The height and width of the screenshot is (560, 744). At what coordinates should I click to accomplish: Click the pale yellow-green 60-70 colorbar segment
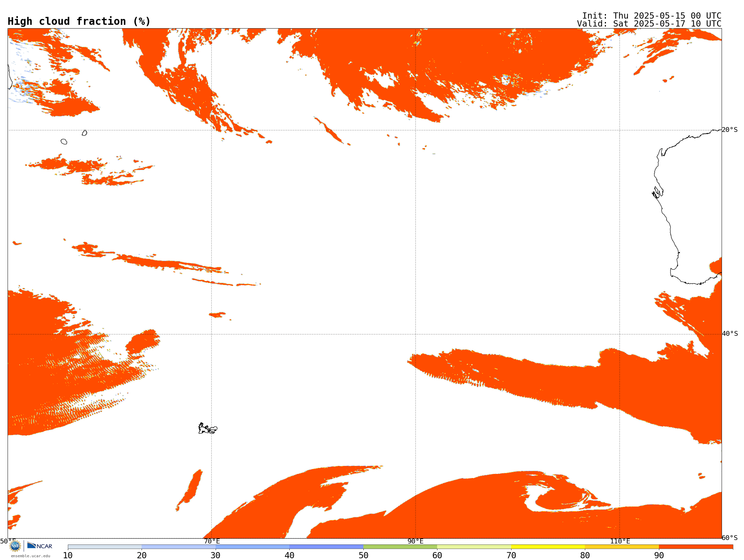point(474,547)
